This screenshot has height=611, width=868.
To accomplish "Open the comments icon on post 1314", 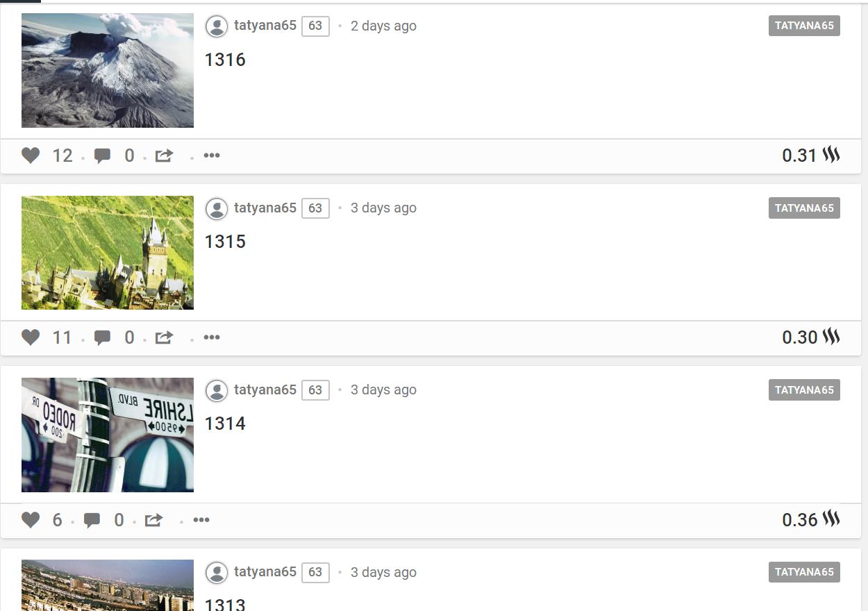I will 92,520.
